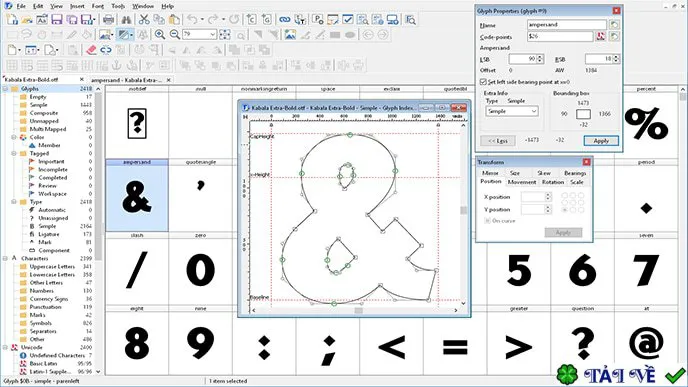Screen dimensions: 688x387
Task: Select the ampersand glyph cell
Action: tap(137, 195)
